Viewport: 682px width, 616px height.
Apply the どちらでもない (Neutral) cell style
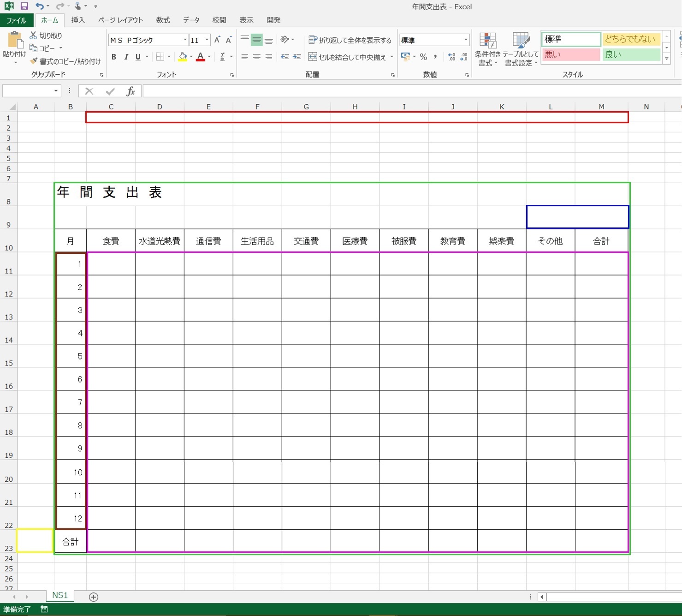coord(632,39)
